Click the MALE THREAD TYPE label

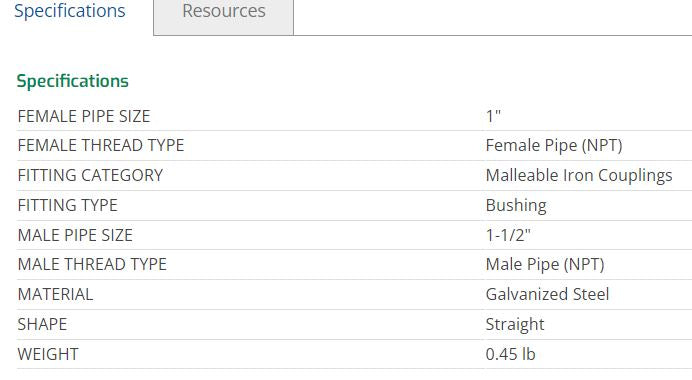(92, 265)
